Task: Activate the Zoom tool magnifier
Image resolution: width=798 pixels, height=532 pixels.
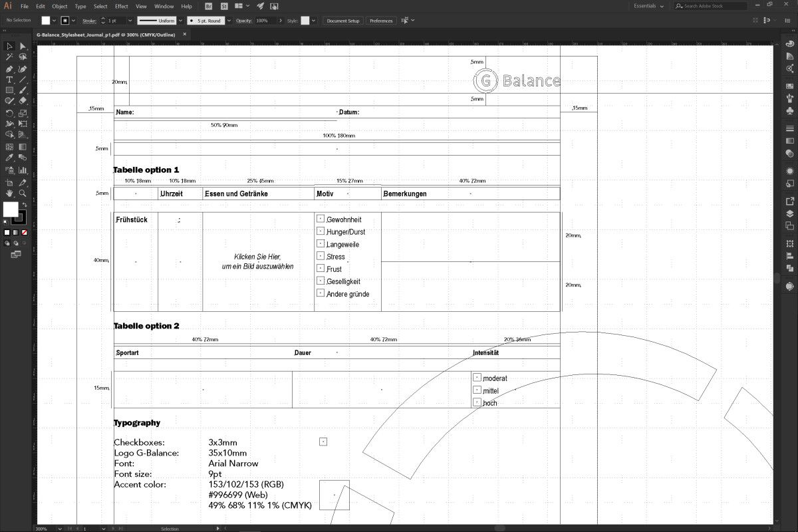Action: point(23,193)
